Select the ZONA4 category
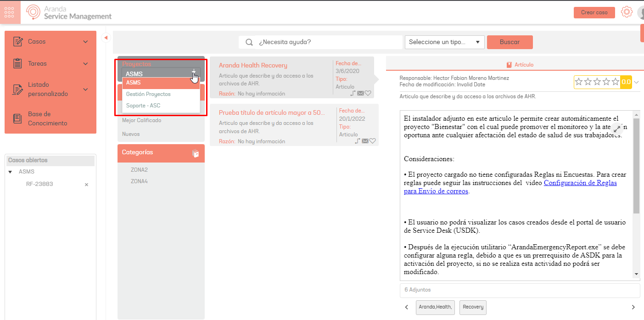The image size is (644, 320). click(139, 181)
